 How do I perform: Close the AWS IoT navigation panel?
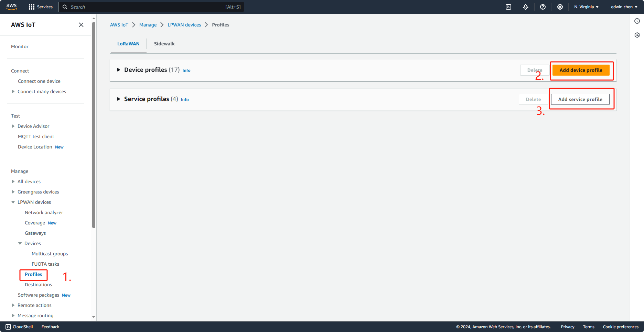pyautogui.click(x=81, y=25)
